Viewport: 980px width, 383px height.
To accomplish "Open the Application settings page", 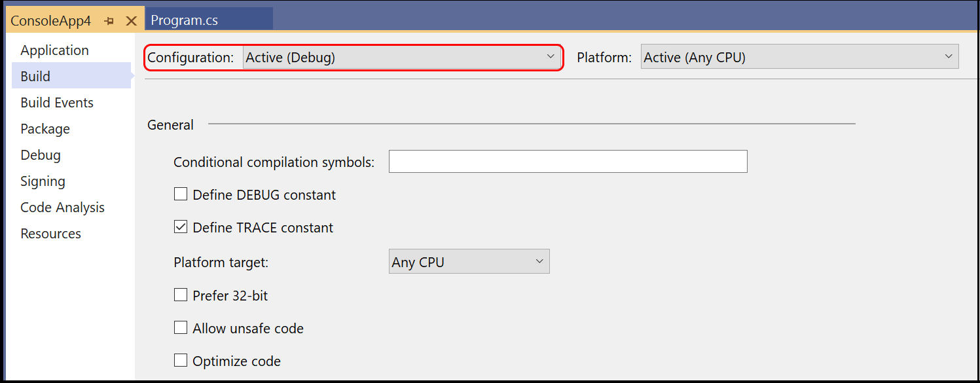I will [71, 50].
